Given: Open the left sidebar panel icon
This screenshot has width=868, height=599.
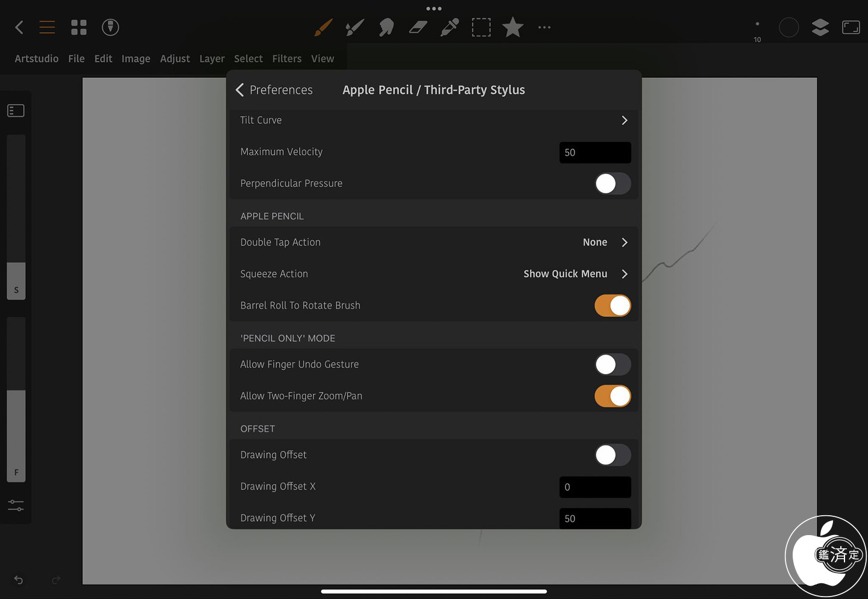Looking at the screenshot, I should pyautogui.click(x=16, y=110).
